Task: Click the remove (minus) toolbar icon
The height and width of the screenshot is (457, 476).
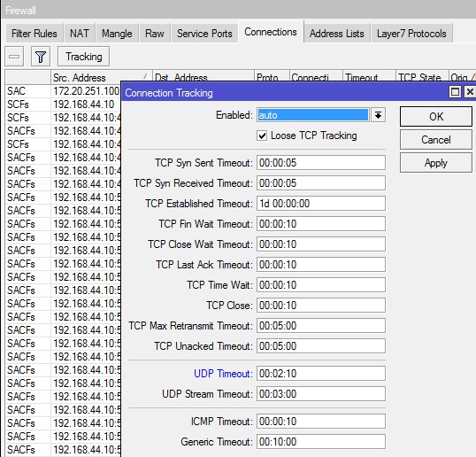Action: (14, 56)
